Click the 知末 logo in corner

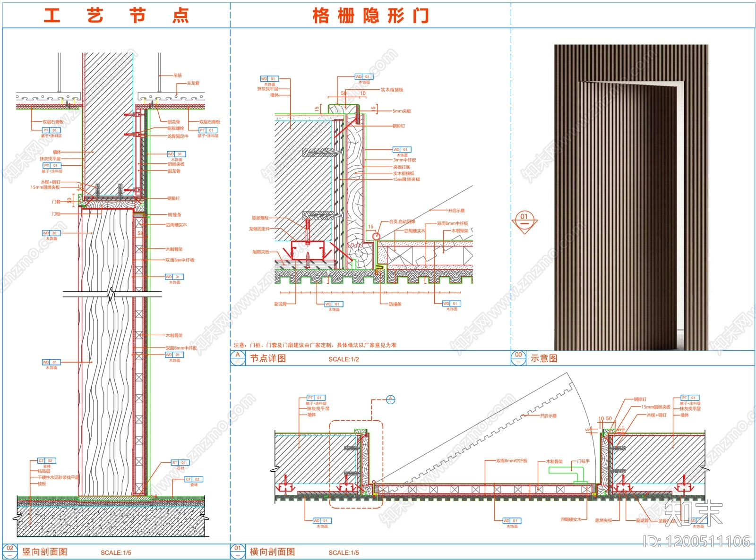[x=694, y=514]
